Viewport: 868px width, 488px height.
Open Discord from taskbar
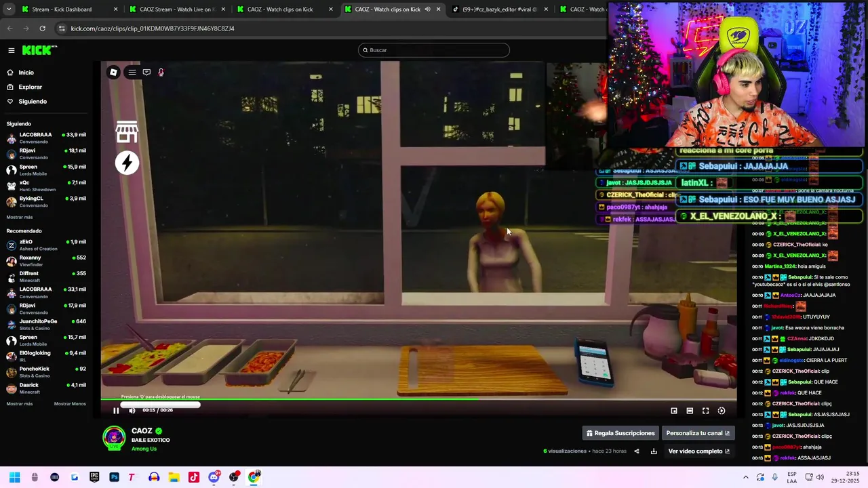[x=214, y=477]
